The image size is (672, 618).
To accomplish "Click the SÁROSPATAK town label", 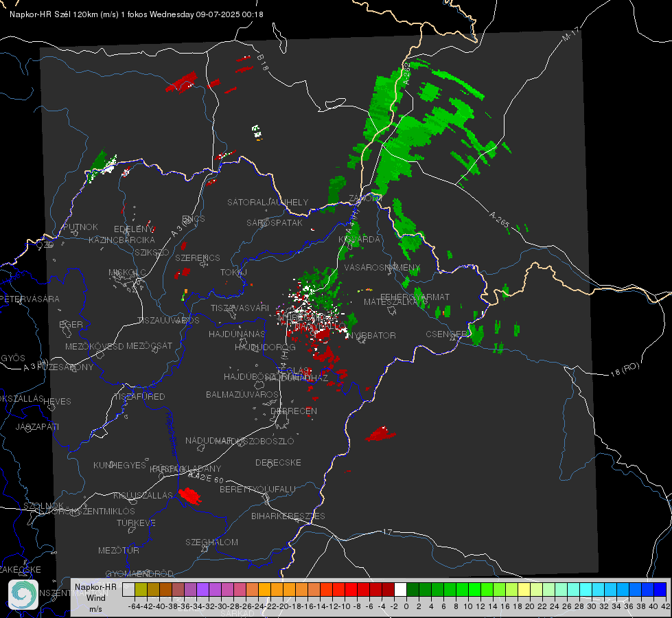I will 275,222.
